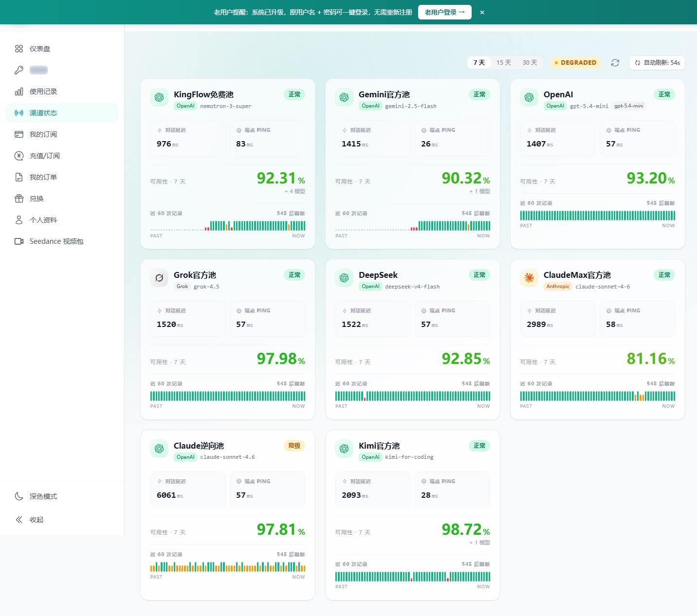Select the 15 天 time range
697x616 pixels.
pyautogui.click(x=504, y=63)
